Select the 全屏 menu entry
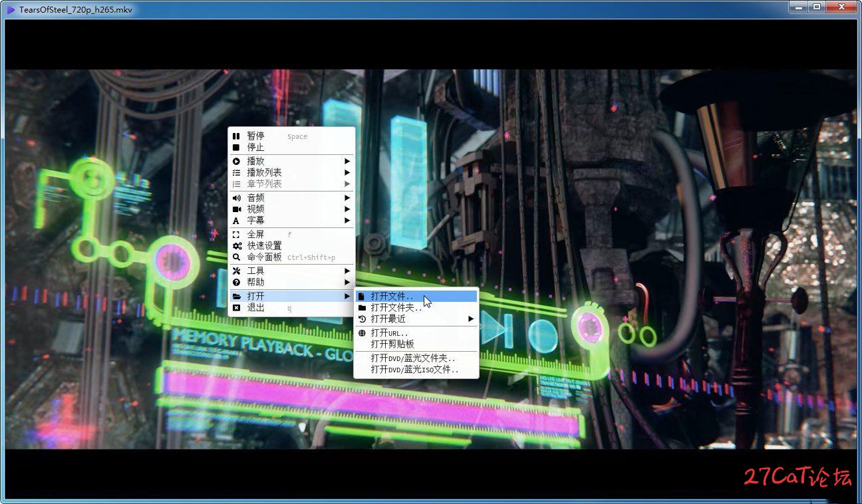 click(x=291, y=235)
